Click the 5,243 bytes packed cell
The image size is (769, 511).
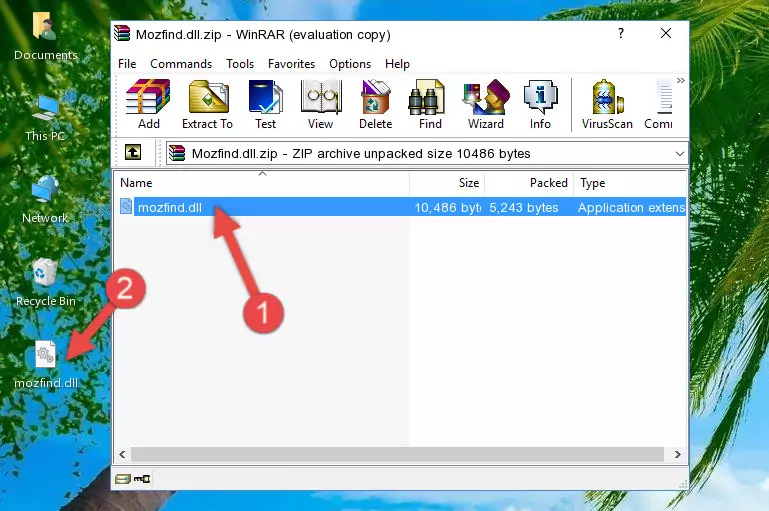tap(523, 208)
